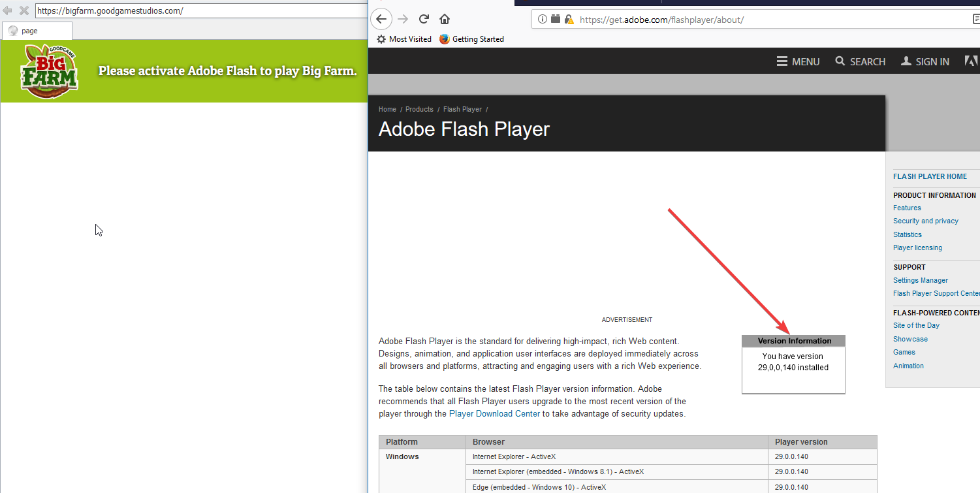Show site information icon in Firefox address bar
Screen dimensions: 980x493
542,20
